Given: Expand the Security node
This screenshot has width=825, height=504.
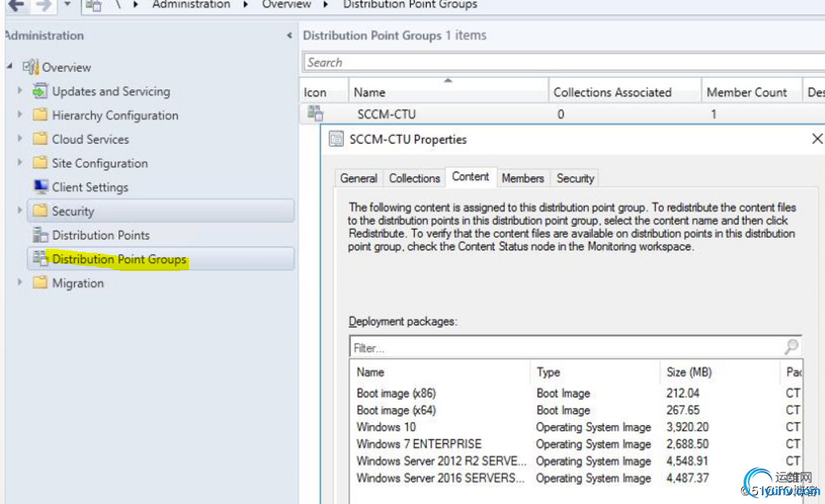Looking at the screenshot, I should pos(20,210).
